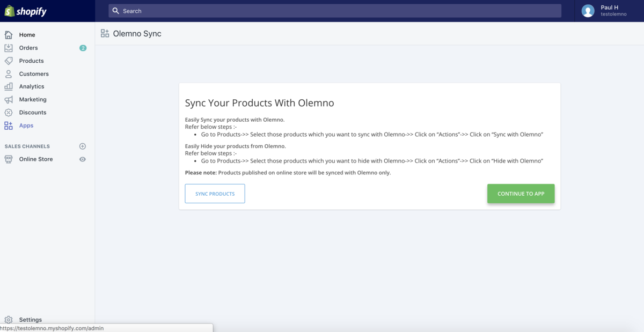
Task: Click the Settings gear icon
Action: pos(9,320)
